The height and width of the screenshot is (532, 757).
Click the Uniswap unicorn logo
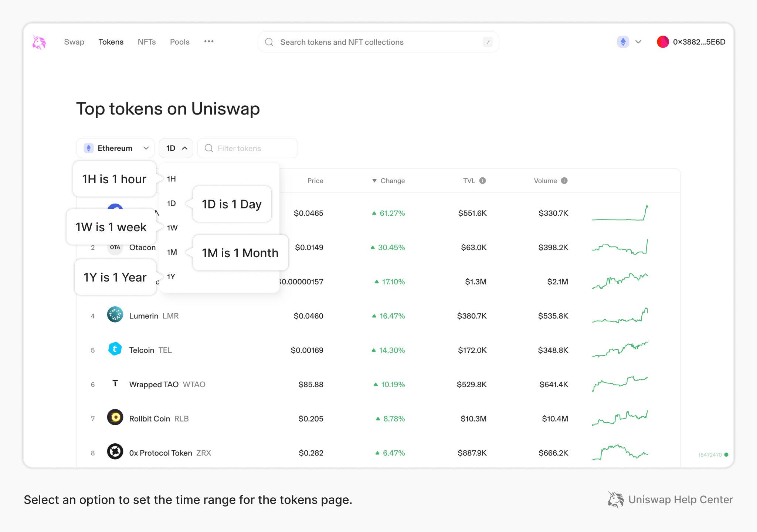click(39, 42)
